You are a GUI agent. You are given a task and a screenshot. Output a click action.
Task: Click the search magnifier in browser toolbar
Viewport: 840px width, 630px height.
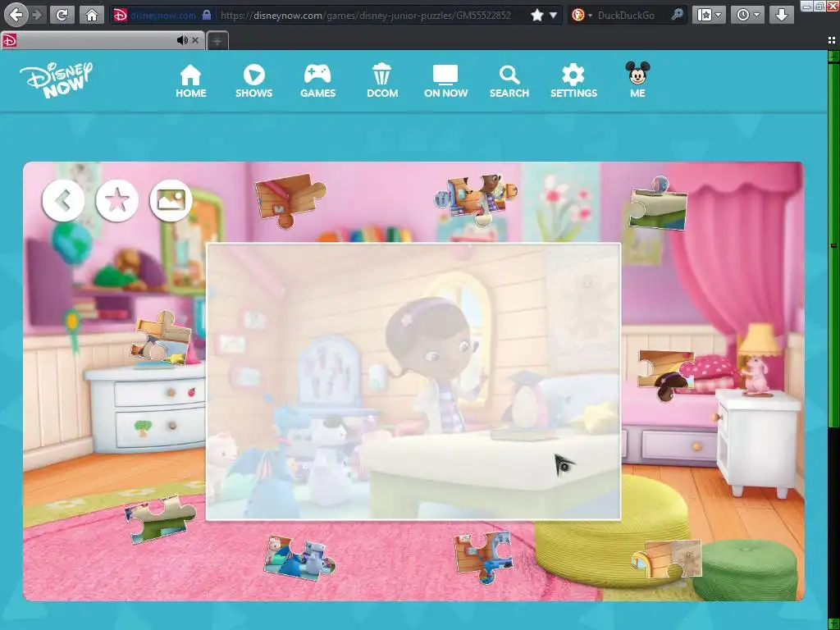[677, 15]
